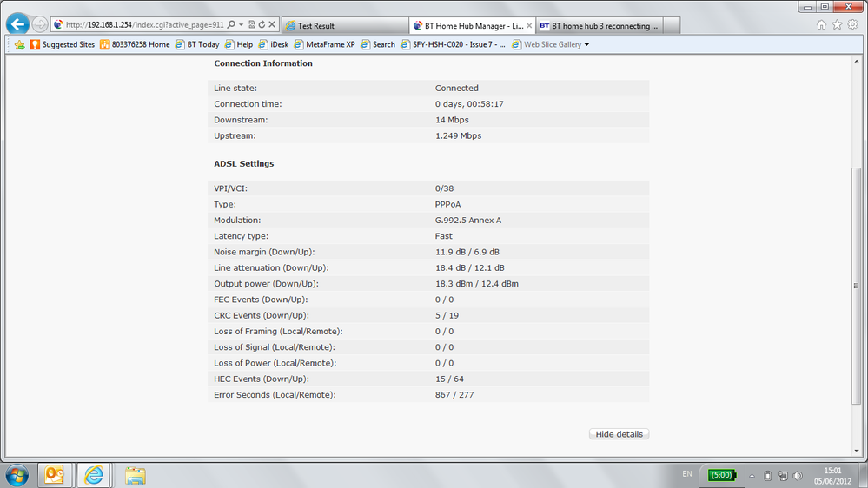Open Outlook from the taskbar

[54, 475]
